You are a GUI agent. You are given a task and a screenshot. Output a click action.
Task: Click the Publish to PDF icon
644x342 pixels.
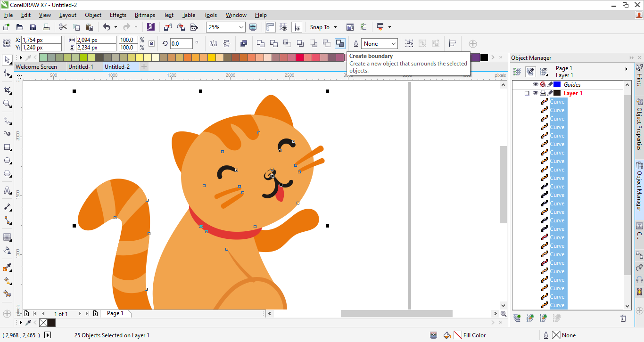pos(194,27)
